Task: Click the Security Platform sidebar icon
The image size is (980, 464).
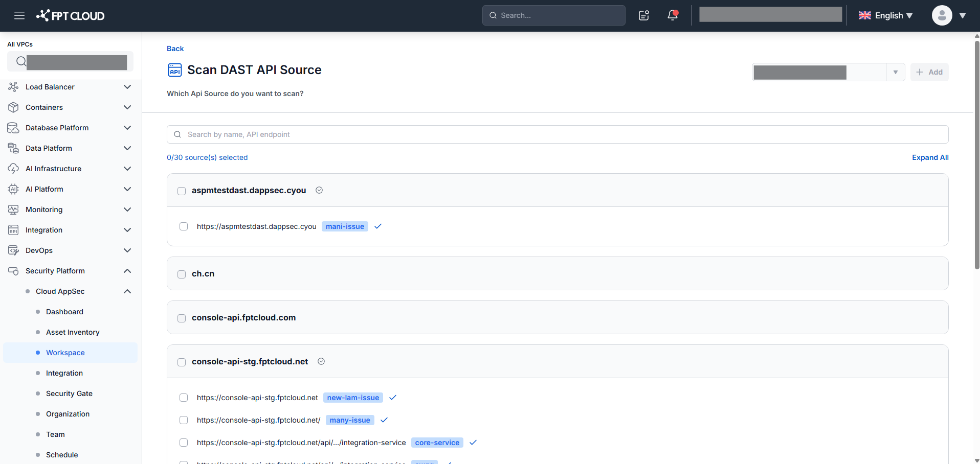Action: (x=13, y=271)
